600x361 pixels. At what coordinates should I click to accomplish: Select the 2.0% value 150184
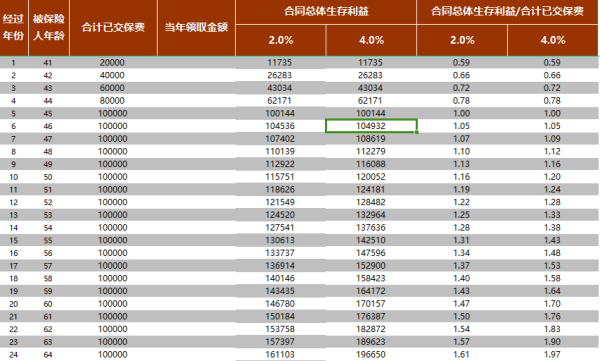[280, 316]
